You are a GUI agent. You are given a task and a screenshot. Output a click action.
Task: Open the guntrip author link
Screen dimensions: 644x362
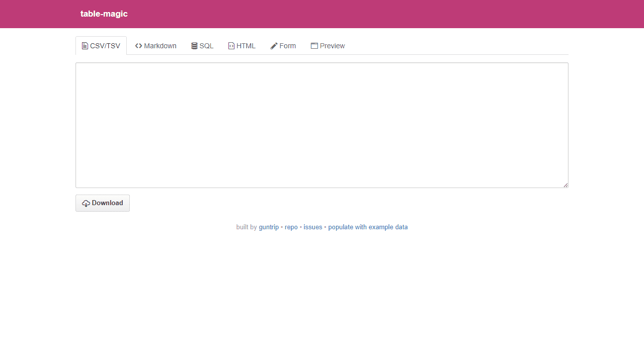click(x=269, y=227)
